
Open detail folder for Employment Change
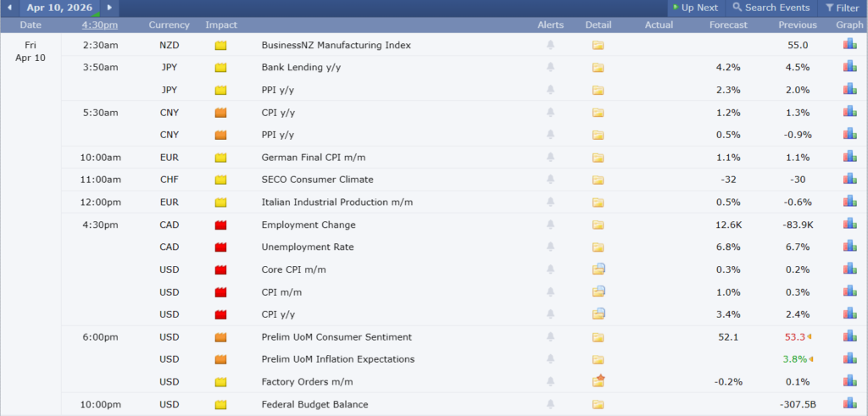click(598, 225)
